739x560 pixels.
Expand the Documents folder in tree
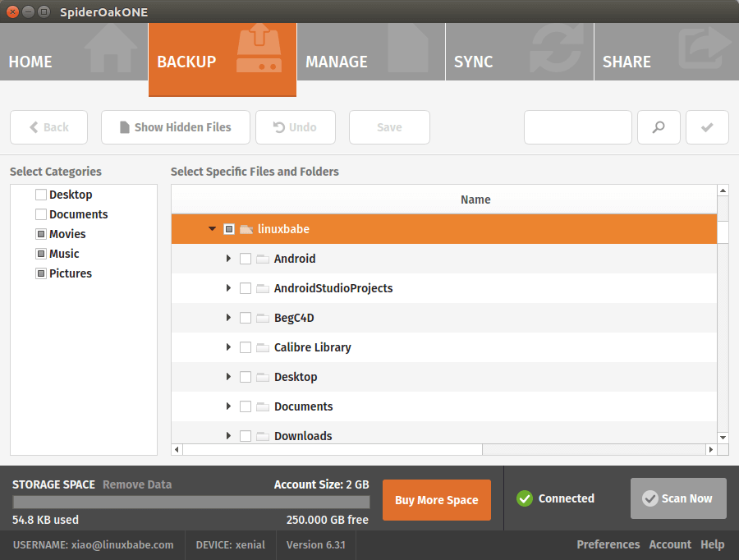(228, 406)
